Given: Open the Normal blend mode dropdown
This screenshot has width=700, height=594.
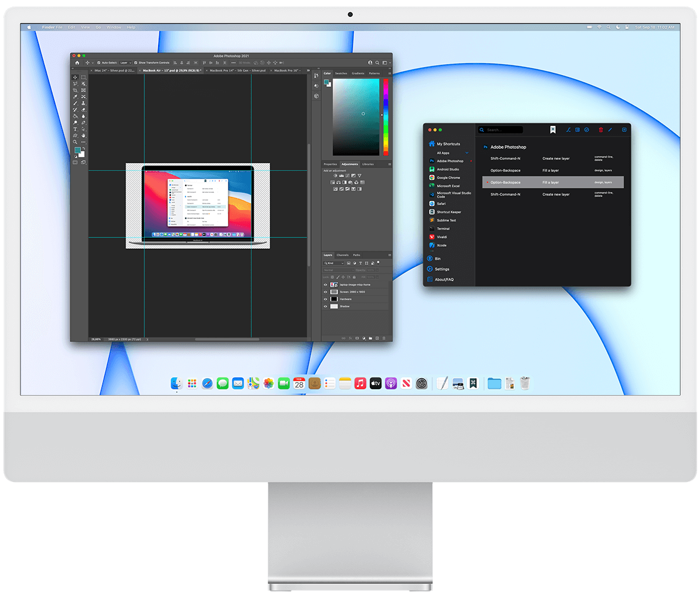Looking at the screenshot, I should coord(339,270).
